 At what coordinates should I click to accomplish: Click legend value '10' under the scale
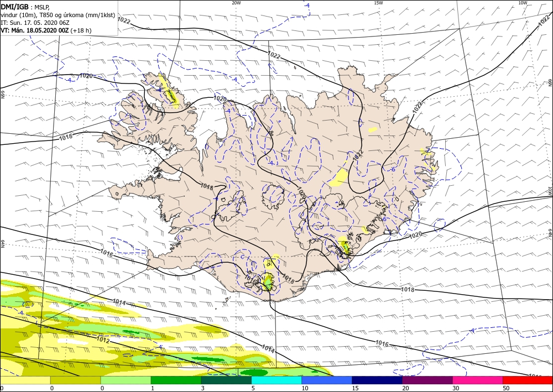[x=305, y=388]
